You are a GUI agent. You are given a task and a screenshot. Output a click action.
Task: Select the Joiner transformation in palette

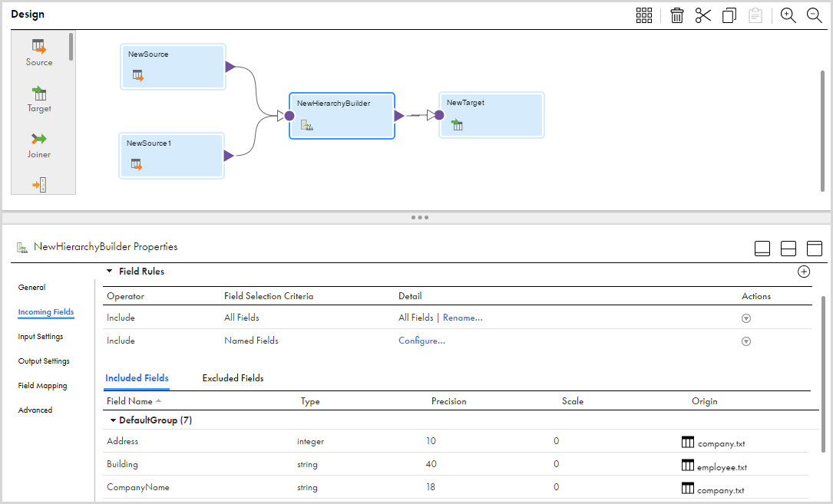pos(39,146)
